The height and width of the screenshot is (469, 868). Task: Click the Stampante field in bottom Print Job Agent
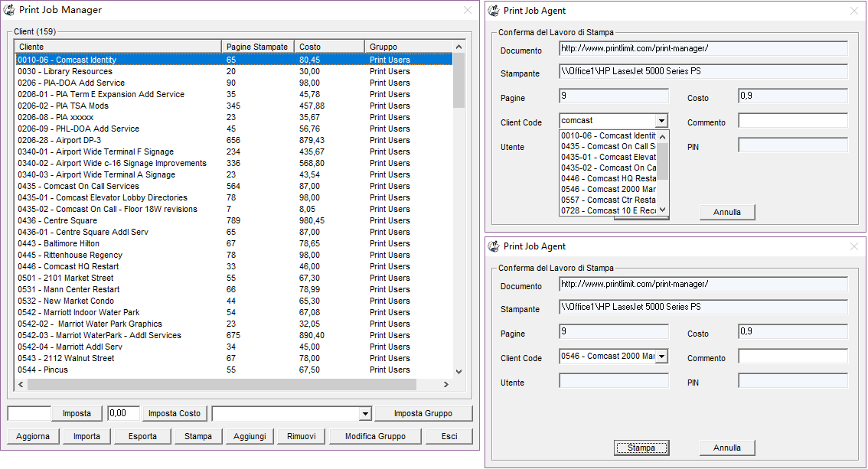click(703, 307)
